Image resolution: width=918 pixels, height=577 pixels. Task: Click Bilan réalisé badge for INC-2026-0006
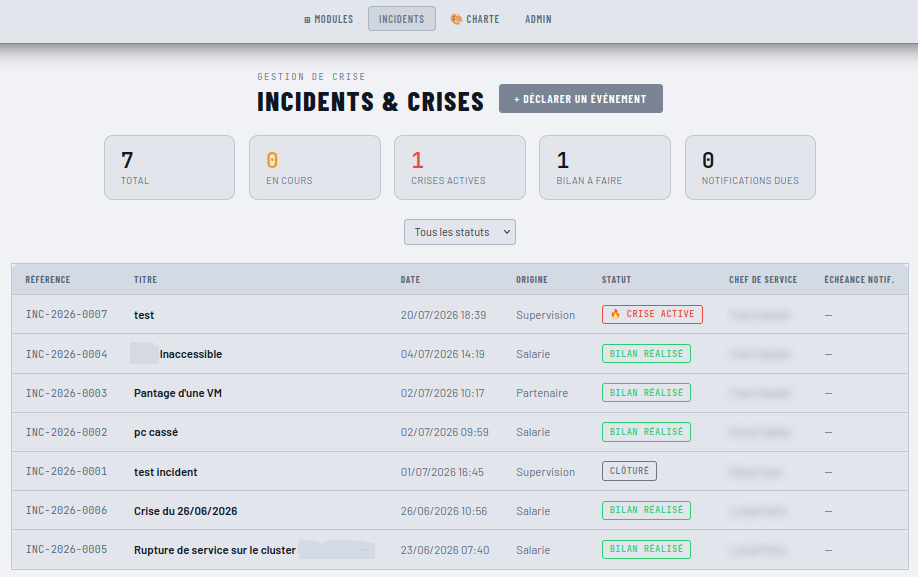tap(646, 510)
